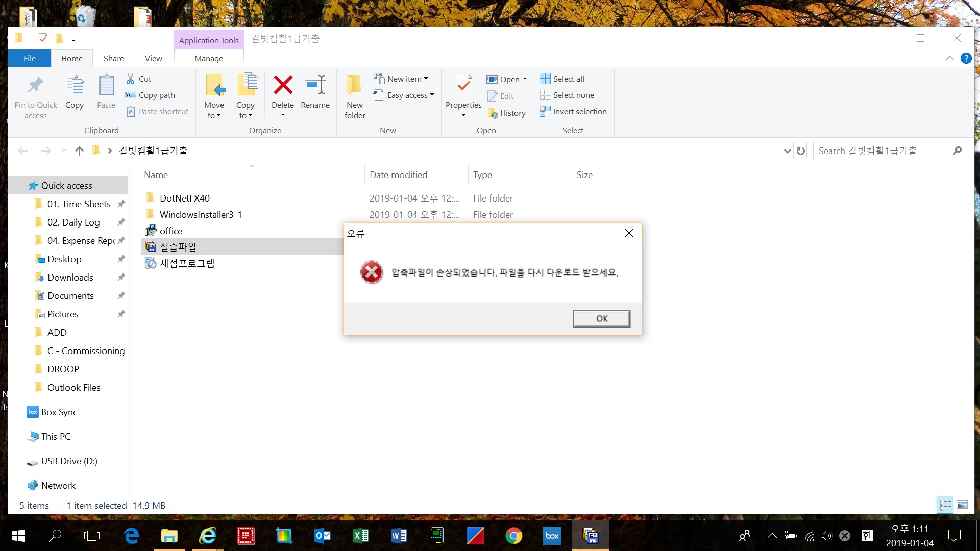
Task: Open Downloads in Quick access
Action: [x=70, y=278]
